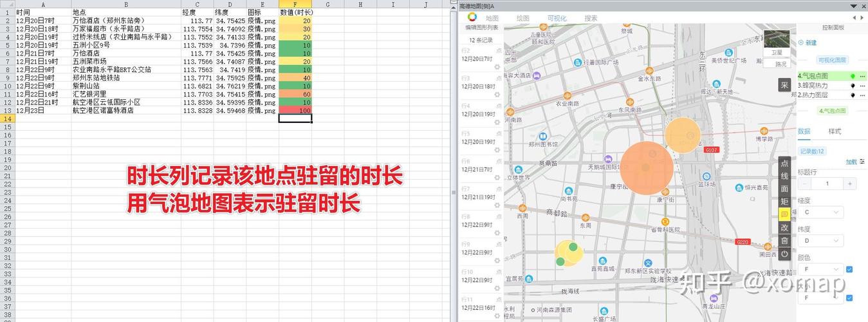Open more options for 4.气泡点图 layer
This screenshot has height=322, width=868.
[862, 76]
